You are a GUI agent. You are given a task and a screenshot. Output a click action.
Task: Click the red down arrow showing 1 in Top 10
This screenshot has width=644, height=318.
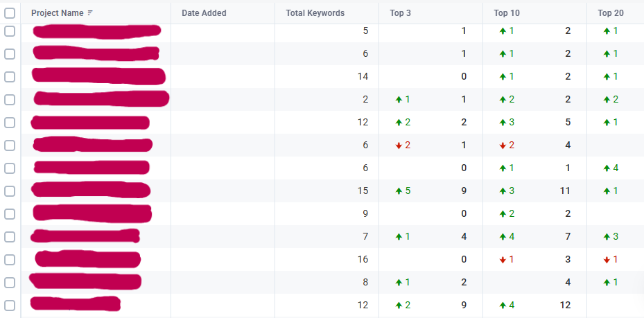(503, 260)
